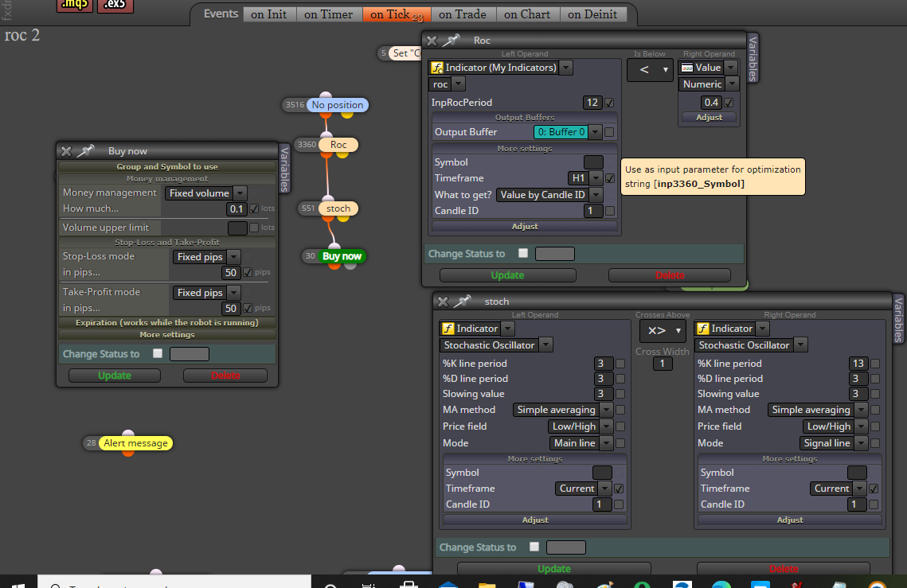Viewport: 907px width, 588px height.
Task: Open Variables side tab of stoch panel
Action: pos(898,319)
